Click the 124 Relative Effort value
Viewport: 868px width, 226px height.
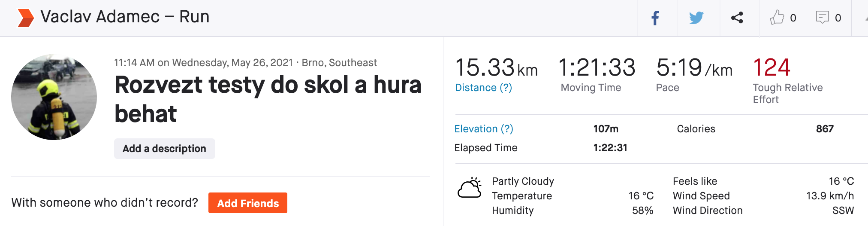coord(772,67)
